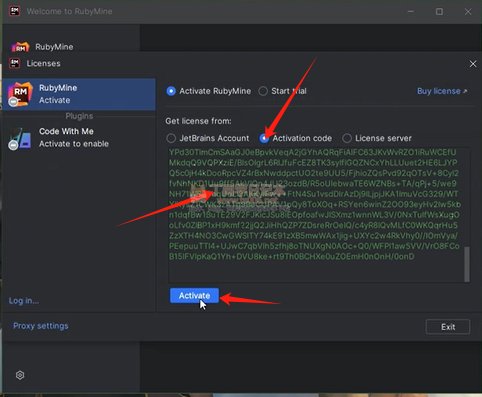
Task: Select the Activation code radio button
Action: [x=264, y=138]
